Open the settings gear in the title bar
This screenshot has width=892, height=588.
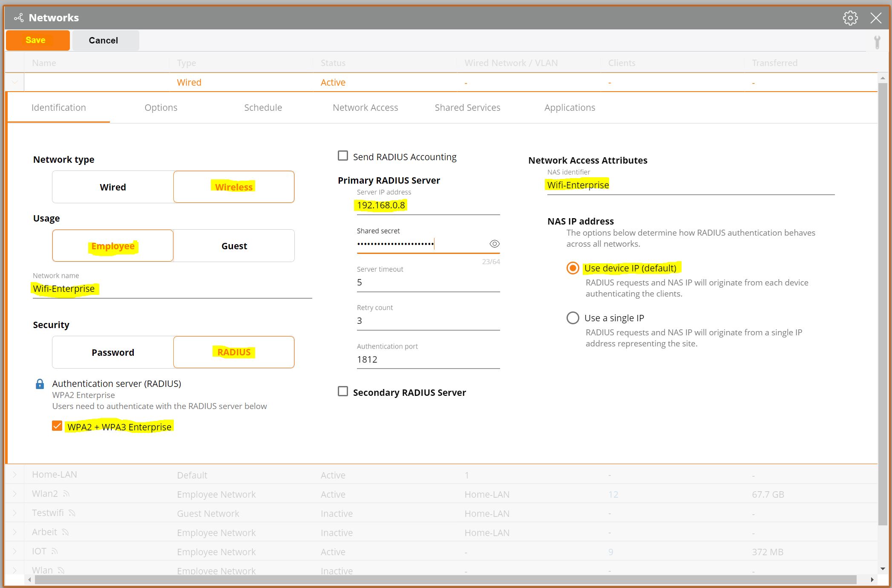click(x=850, y=18)
